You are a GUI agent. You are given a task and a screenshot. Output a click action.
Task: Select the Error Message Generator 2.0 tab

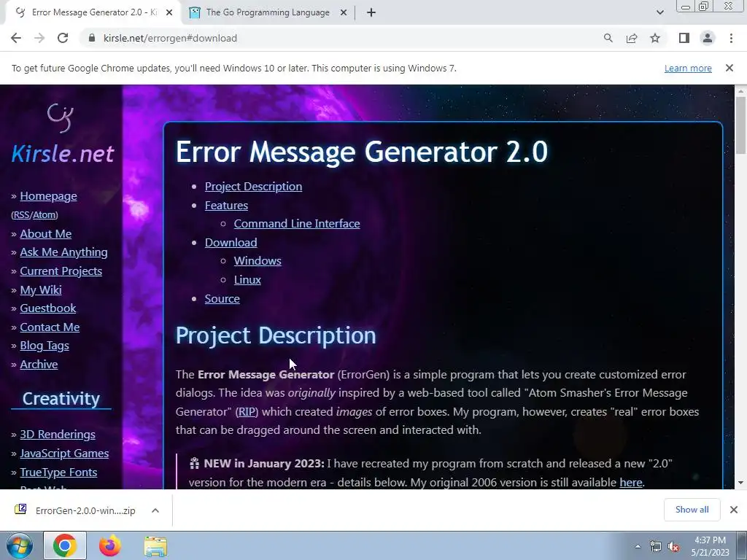coord(94,12)
